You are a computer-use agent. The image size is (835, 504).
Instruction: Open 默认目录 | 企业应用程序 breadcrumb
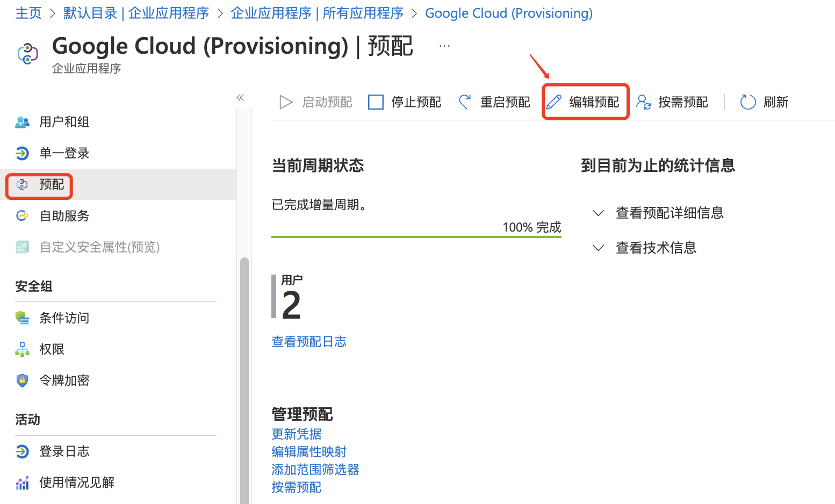136,13
